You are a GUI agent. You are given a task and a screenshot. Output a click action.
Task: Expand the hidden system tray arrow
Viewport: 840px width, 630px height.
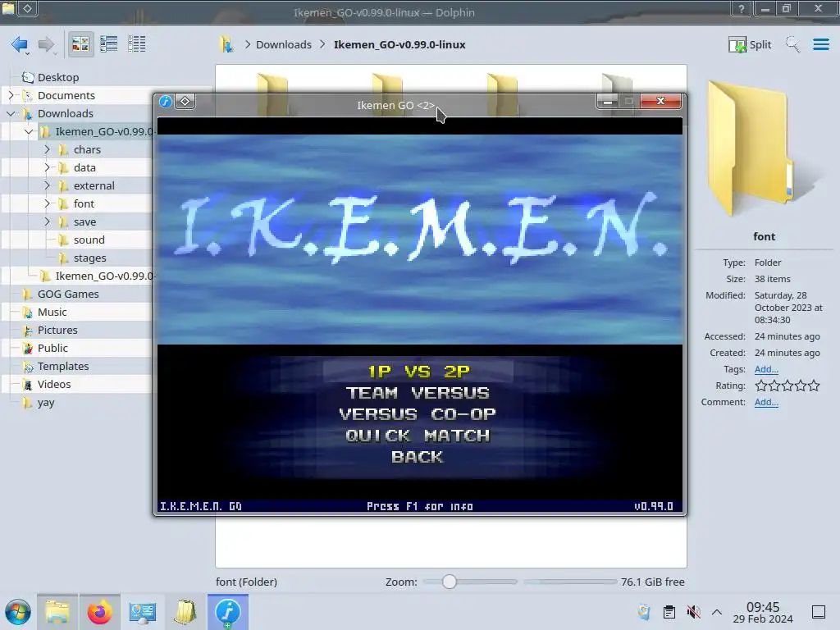tap(717, 612)
